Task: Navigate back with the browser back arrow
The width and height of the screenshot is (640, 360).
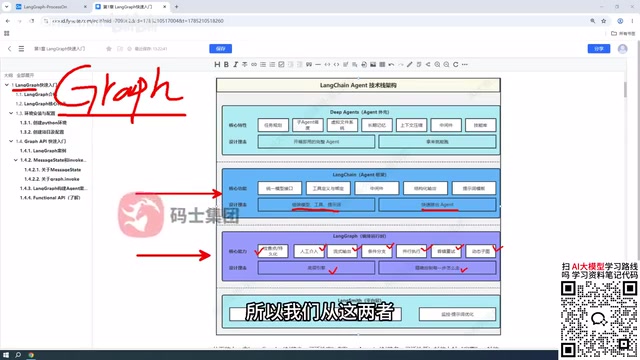Action: pos(8,21)
